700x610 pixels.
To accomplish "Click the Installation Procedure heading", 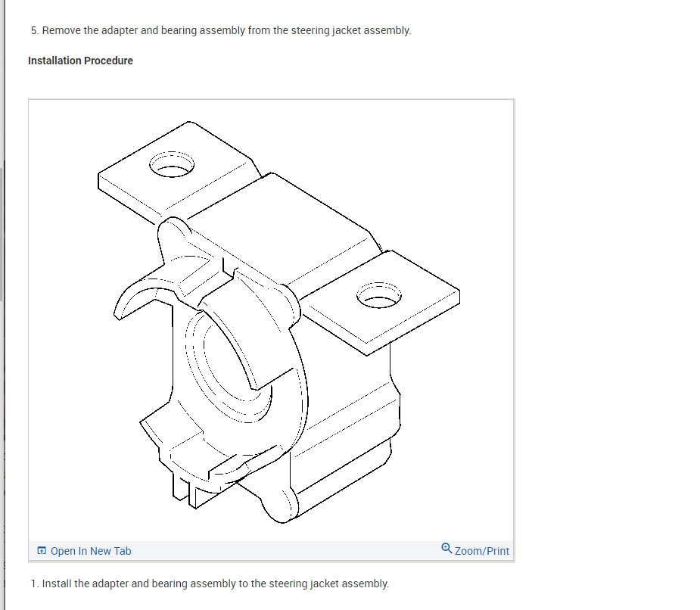I will coord(80,61).
